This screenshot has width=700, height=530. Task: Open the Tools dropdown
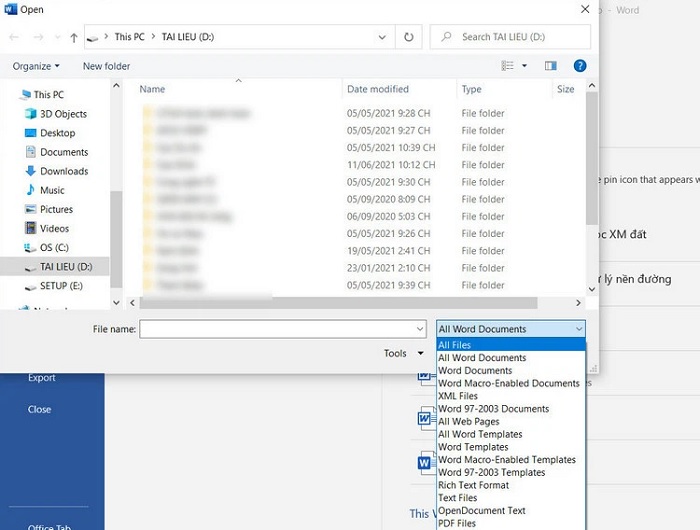coord(403,353)
